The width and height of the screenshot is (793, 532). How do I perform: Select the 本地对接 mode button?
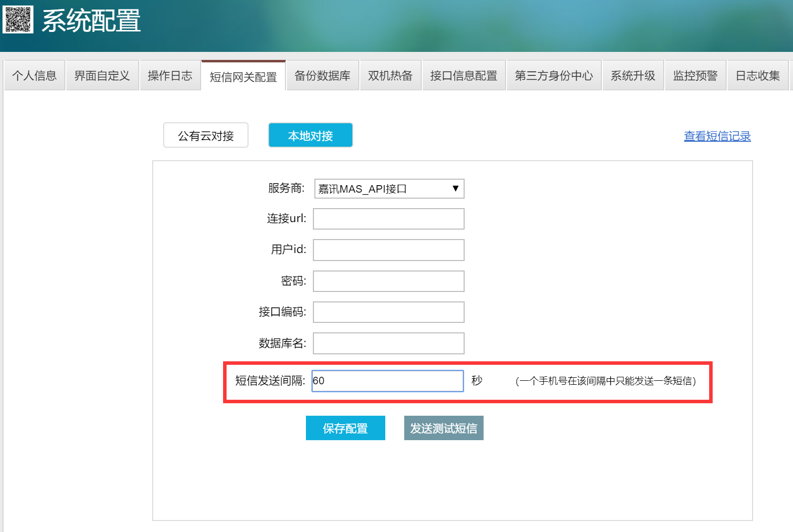pyautogui.click(x=310, y=135)
